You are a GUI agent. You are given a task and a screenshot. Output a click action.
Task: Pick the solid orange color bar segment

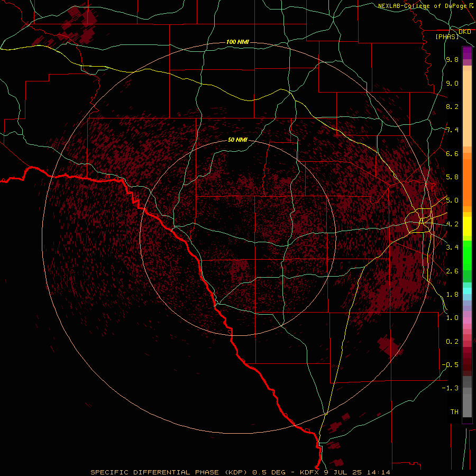[x=467, y=183]
